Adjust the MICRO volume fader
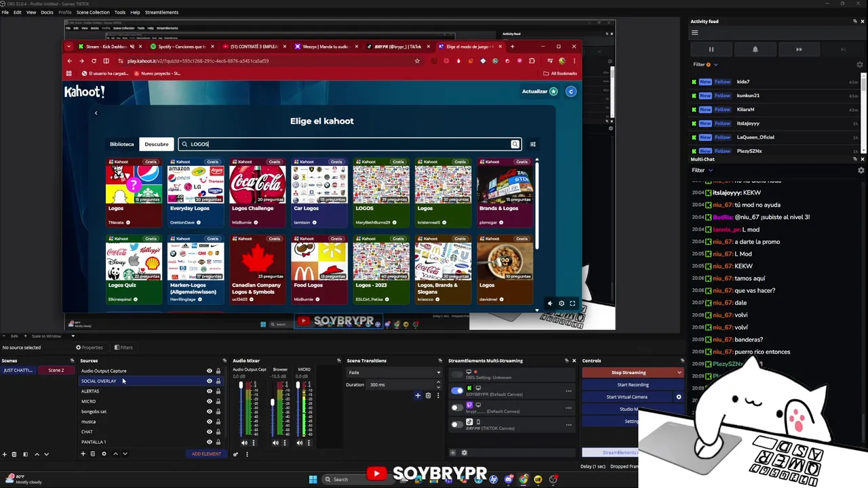Image resolution: width=868 pixels, height=488 pixels. click(x=298, y=386)
